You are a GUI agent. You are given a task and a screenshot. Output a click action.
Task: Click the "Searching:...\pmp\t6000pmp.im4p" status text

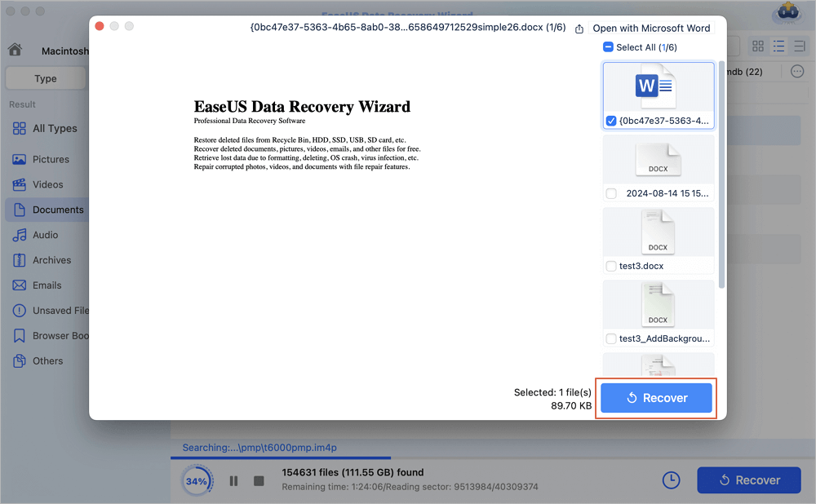coord(259,447)
